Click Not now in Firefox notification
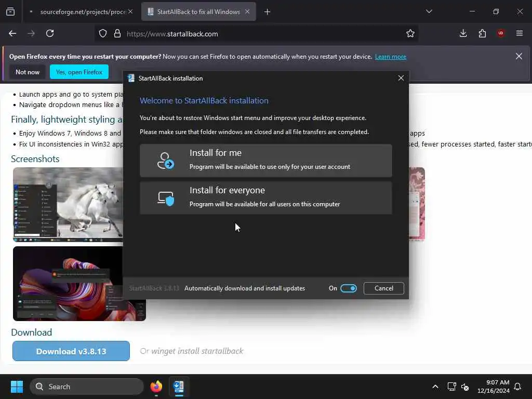The height and width of the screenshot is (399, 532). 28,72
